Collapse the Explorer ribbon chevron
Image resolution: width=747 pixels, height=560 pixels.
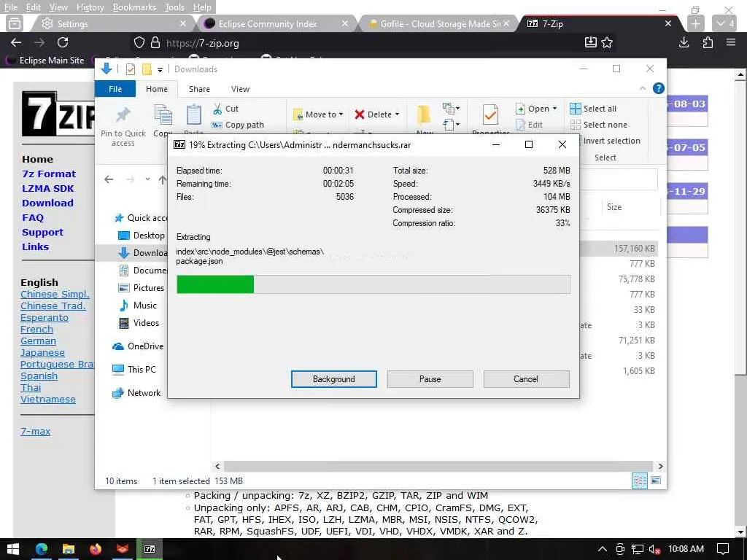pos(642,88)
